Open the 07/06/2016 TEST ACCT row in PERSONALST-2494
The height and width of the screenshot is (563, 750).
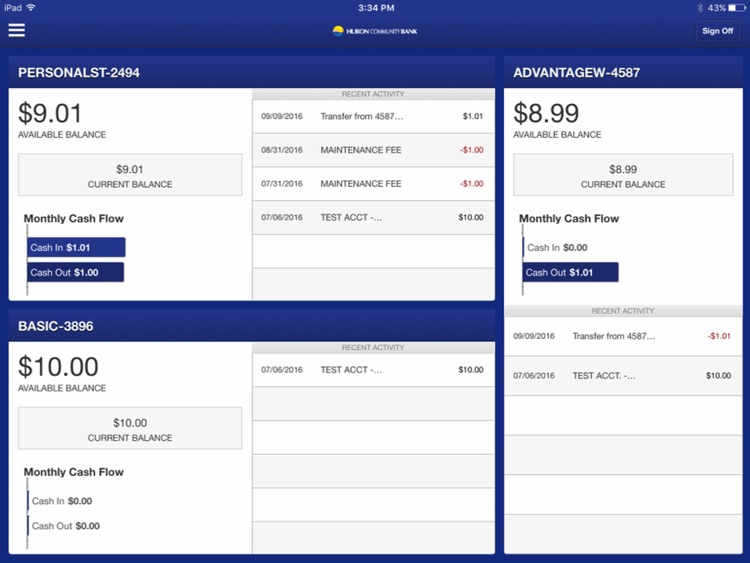pyautogui.click(x=373, y=218)
